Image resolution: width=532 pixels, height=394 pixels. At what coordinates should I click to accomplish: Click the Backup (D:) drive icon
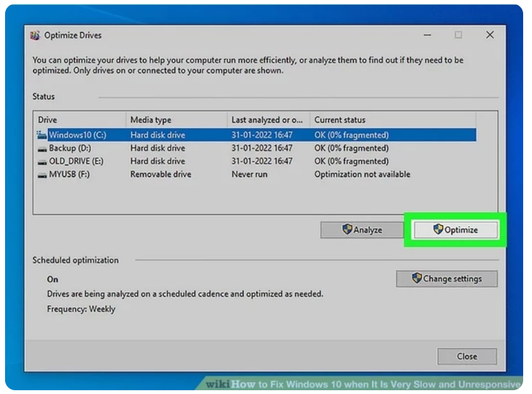tap(42, 148)
